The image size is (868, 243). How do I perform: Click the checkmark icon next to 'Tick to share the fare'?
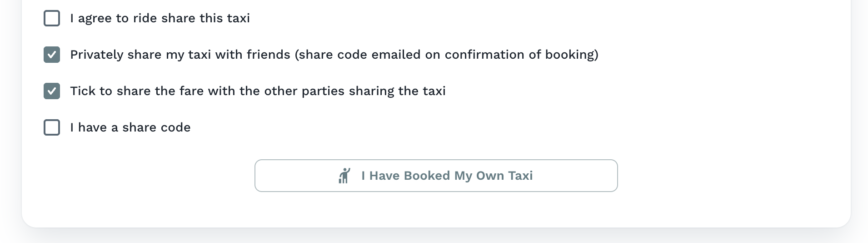tap(52, 91)
